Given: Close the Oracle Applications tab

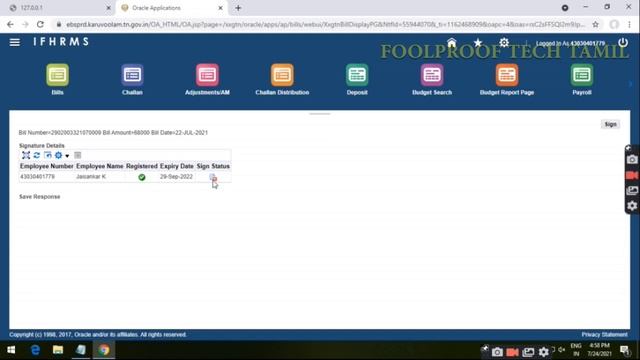Looking at the screenshot, I should click(220, 8).
